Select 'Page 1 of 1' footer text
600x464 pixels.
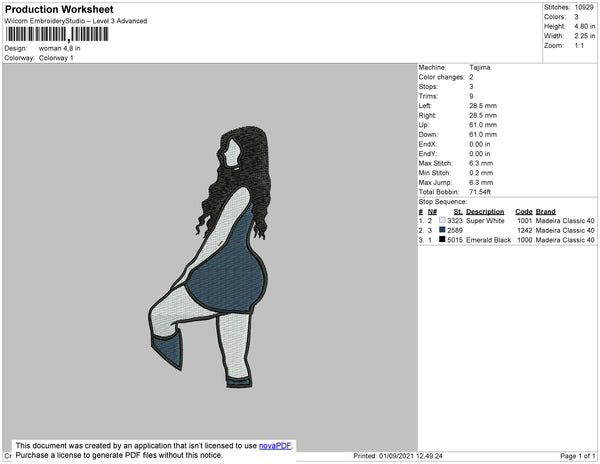(578, 456)
